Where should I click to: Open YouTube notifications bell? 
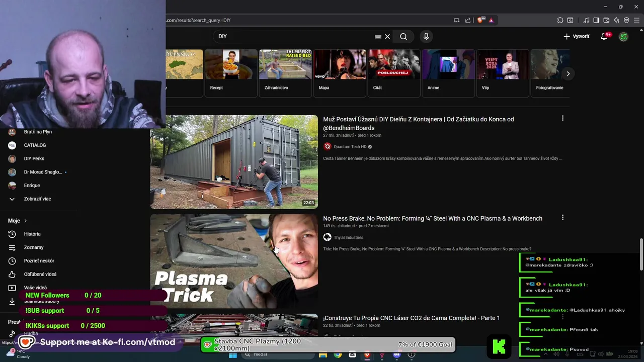605,36
